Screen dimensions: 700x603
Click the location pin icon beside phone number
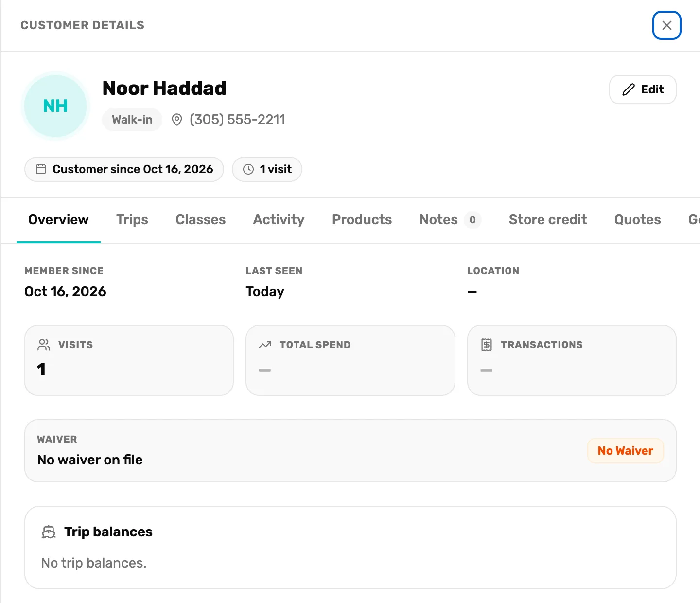coord(177,120)
